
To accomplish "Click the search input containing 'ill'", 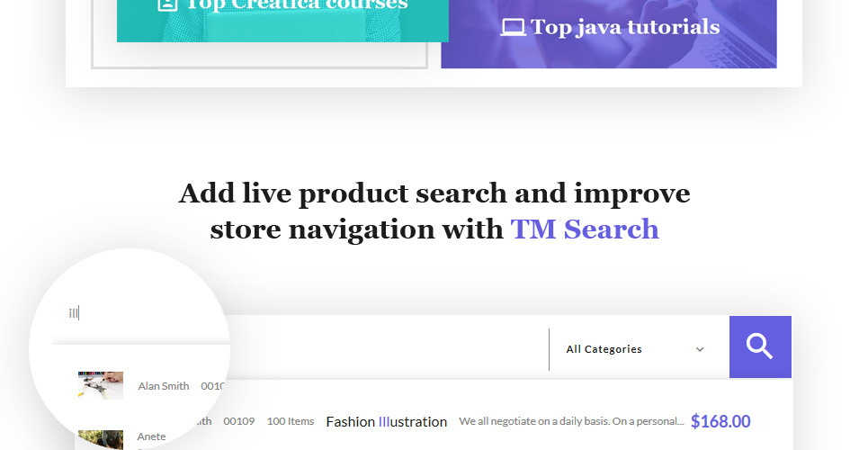I will [135, 313].
